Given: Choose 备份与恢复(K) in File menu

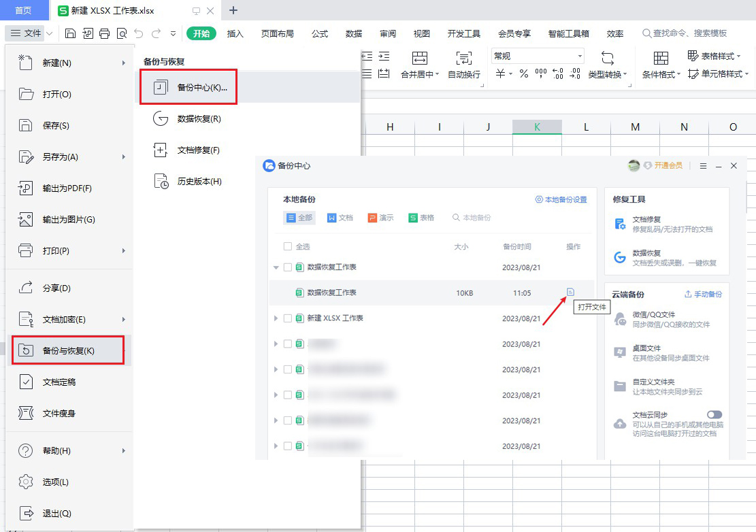Looking at the screenshot, I should click(68, 350).
